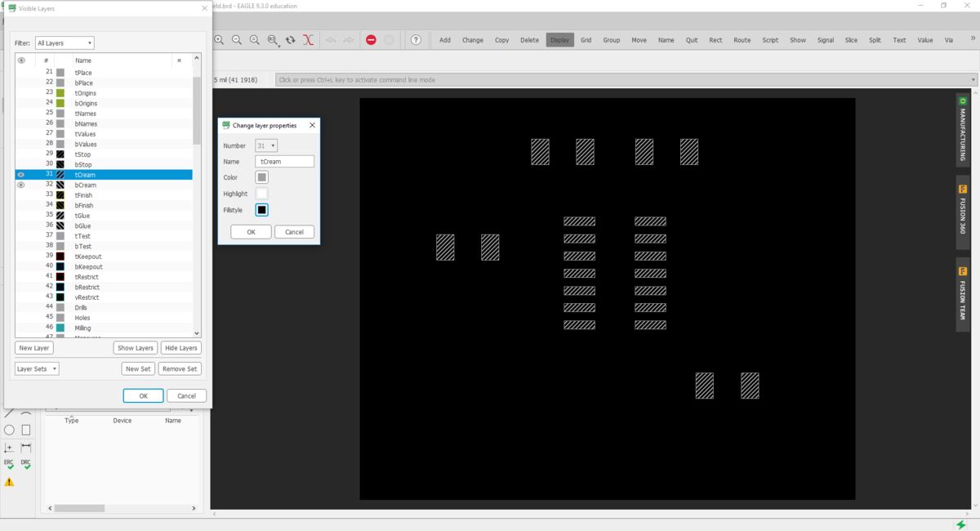Click the yellow warning triangle icon

click(9, 482)
